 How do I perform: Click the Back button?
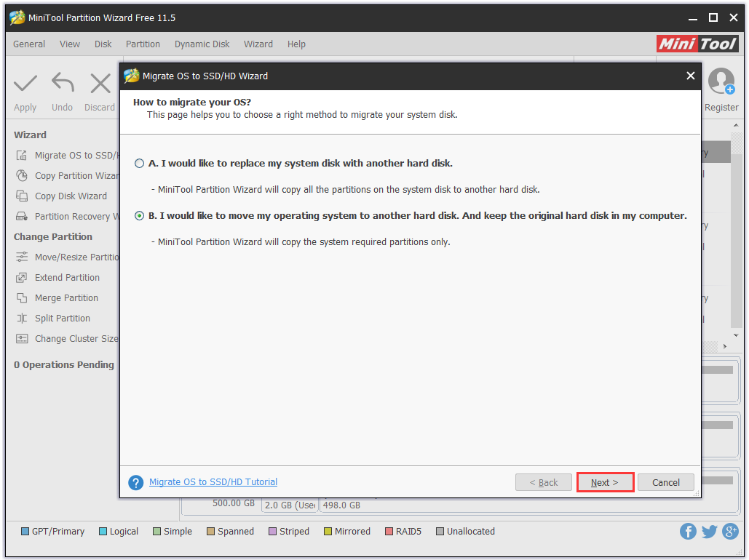coord(544,482)
